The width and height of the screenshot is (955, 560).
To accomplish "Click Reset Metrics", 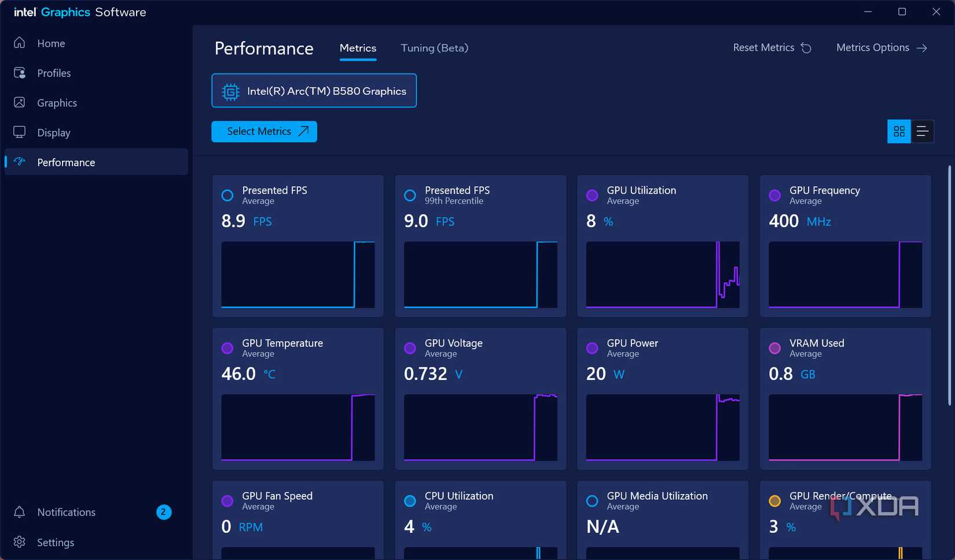I will pos(771,47).
